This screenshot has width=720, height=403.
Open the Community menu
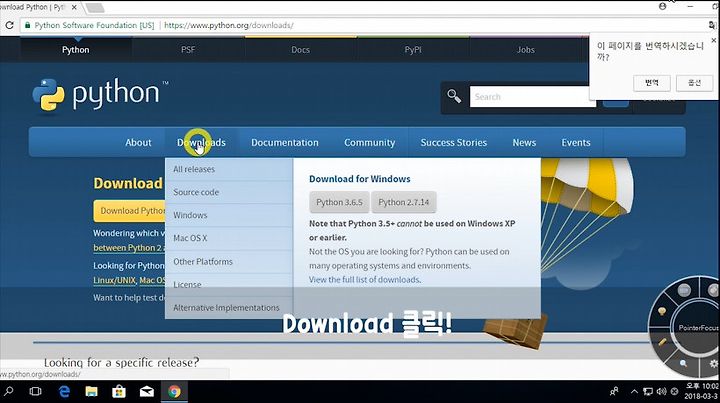pyautogui.click(x=370, y=142)
